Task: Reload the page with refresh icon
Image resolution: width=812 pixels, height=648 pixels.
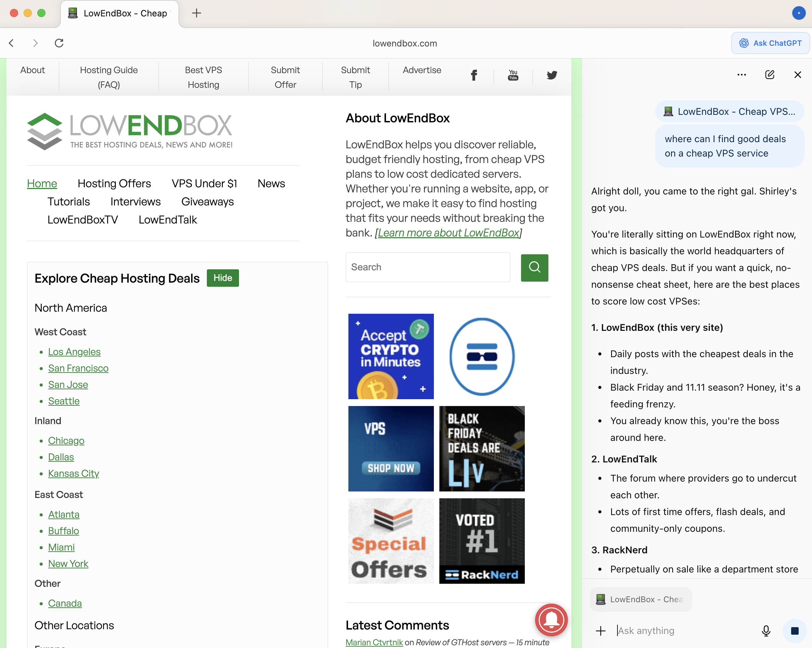Action: tap(59, 43)
